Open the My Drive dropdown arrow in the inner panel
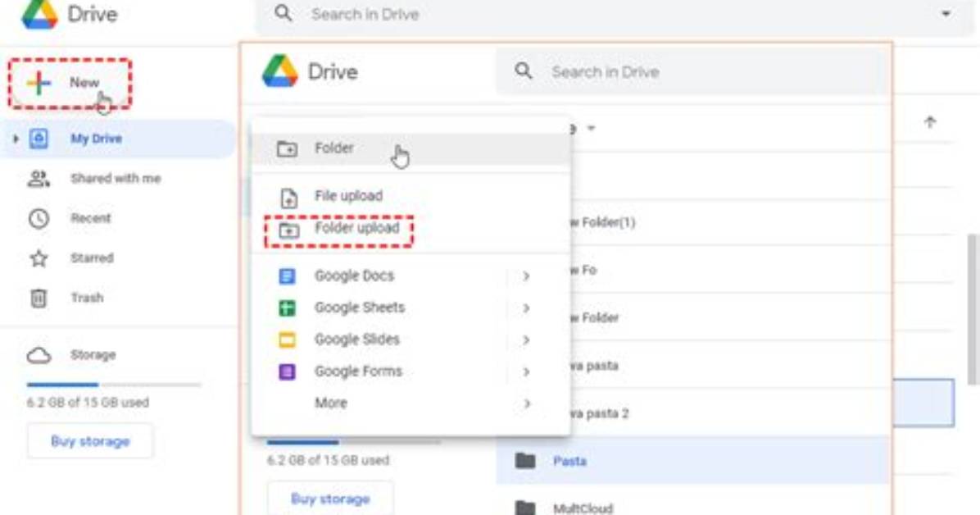Screen dimensions: 980x515 591,128
